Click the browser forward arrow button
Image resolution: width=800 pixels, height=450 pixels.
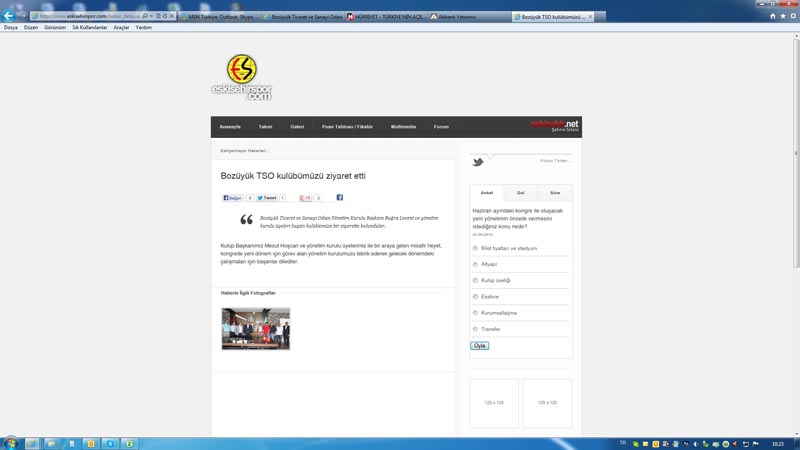click(22, 16)
